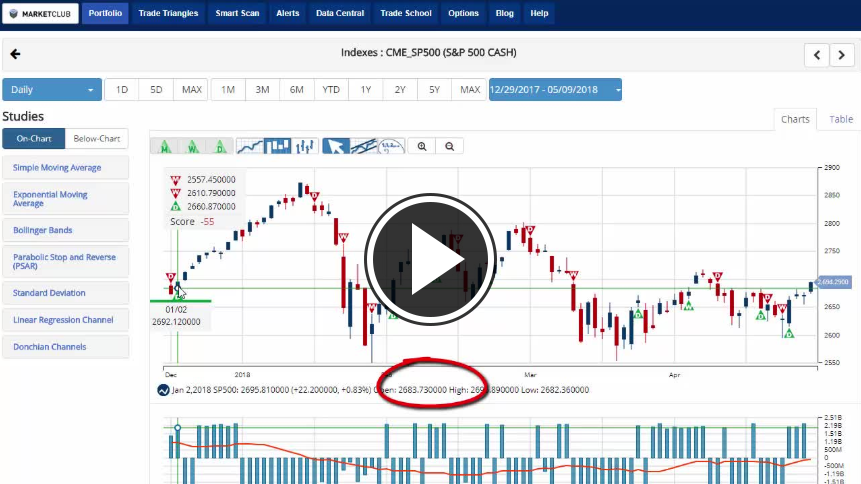Open the Daily interval dropdown
This screenshot has height=484, width=861.
tap(52, 90)
